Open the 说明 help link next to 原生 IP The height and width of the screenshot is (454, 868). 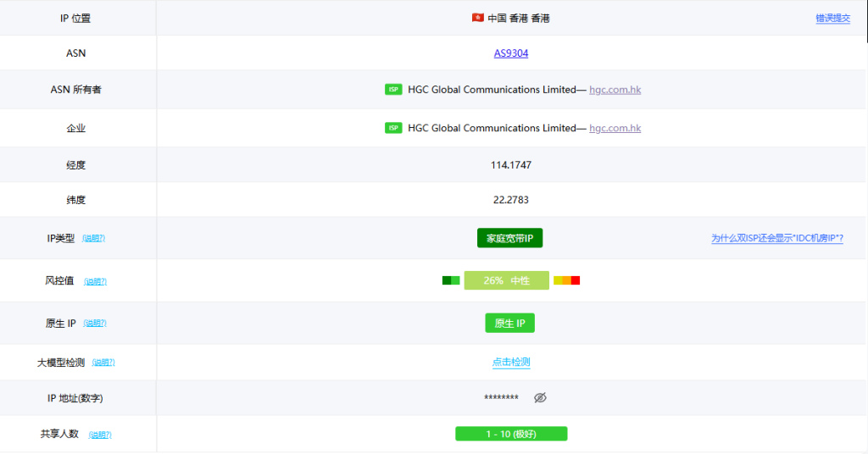[x=95, y=324]
